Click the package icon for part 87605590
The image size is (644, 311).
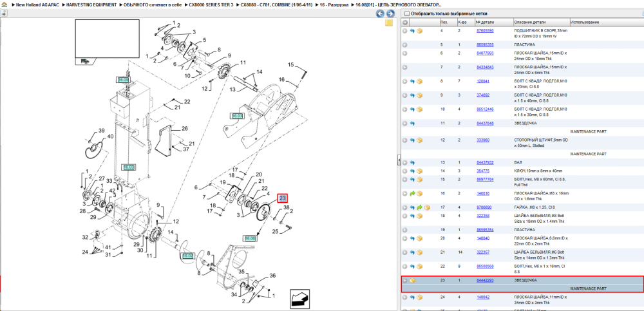point(420,31)
